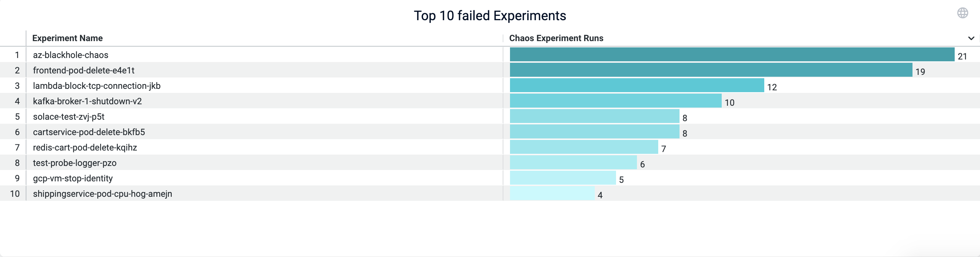The image size is (980, 257).
Task: Click the globe icon in top-right corner
Action: coord(962,13)
